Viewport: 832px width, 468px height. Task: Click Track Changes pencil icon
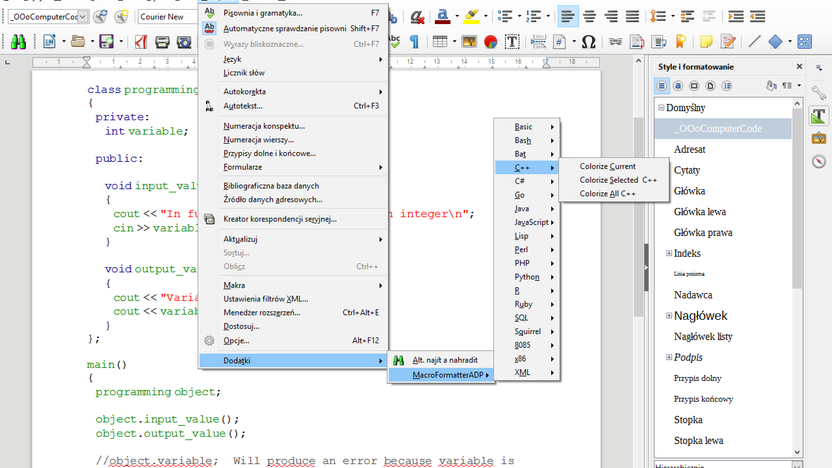tap(729, 41)
